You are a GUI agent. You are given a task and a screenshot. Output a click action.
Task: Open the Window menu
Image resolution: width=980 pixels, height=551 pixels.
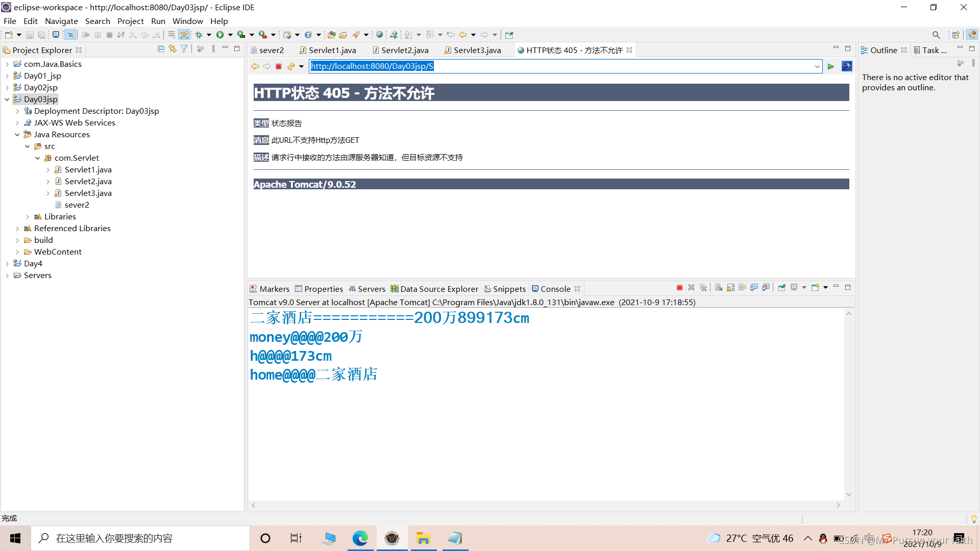tap(187, 21)
